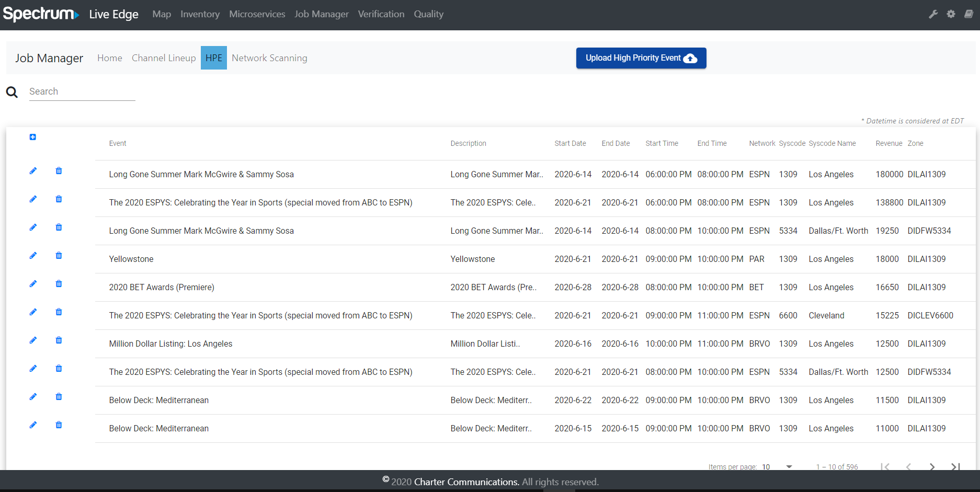The height and width of the screenshot is (492, 980).
Task: Click the Zone column header
Action: point(915,143)
